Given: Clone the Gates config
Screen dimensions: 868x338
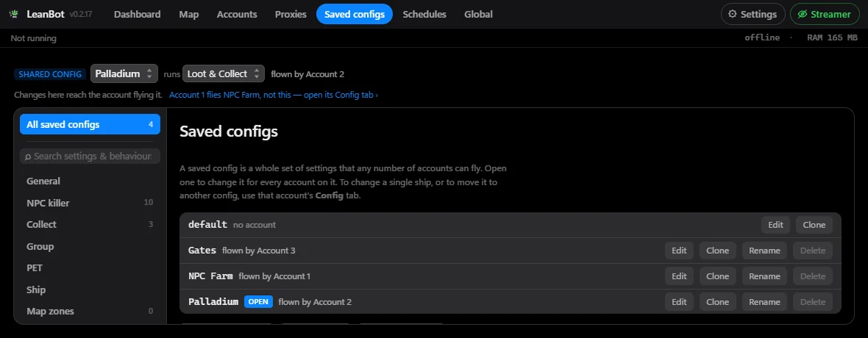Looking at the screenshot, I should [717, 251].
